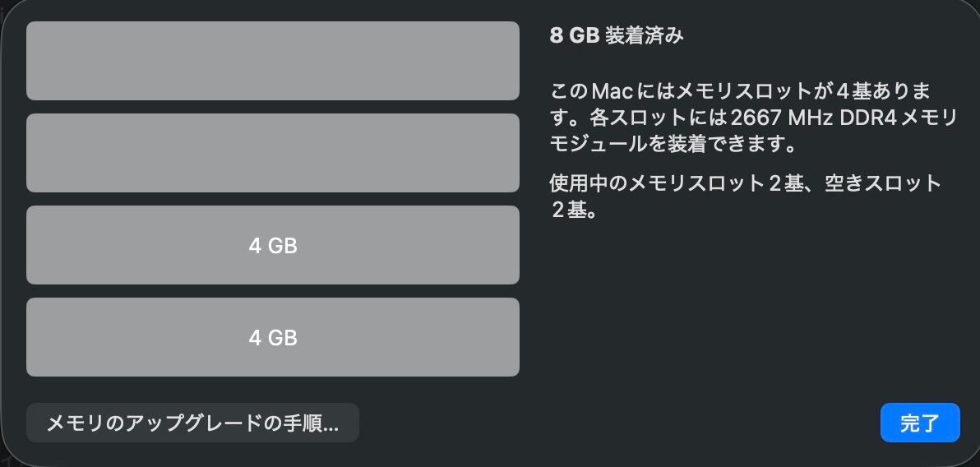Click the 4 GB label in bottom slot
Viewport: 980px width, 467px height.
pos(272,337)
